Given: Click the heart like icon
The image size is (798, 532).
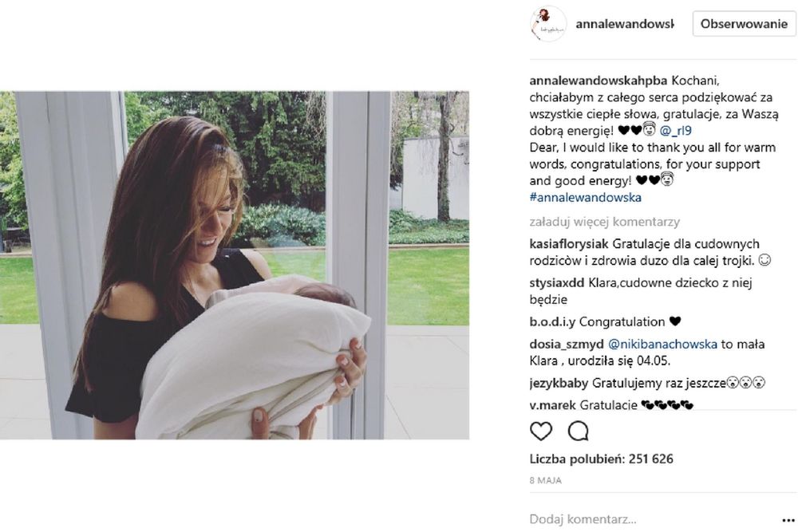Looking at the screenshot, I should pyautogui.click(x=541, y=432).
